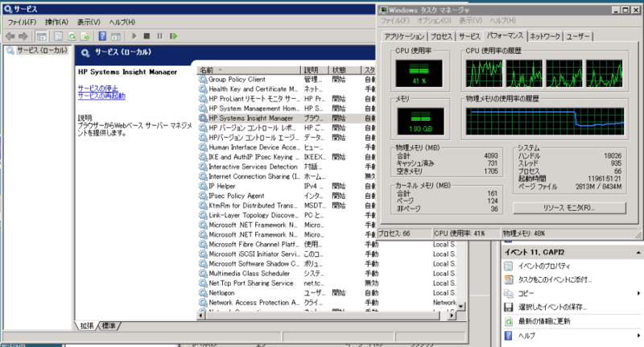Open the ファイル(F) menu in Task Manager
This screenshot has width=644, height=347.
pos(395,21)
